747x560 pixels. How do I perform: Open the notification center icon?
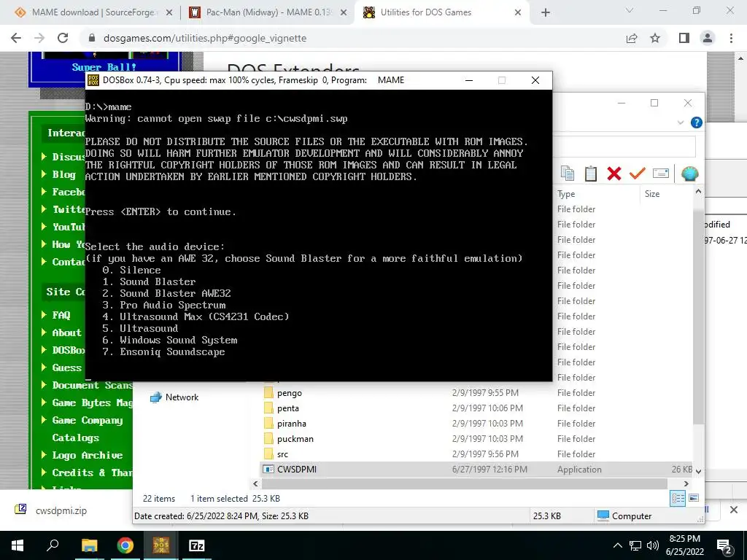pos(724,546)
